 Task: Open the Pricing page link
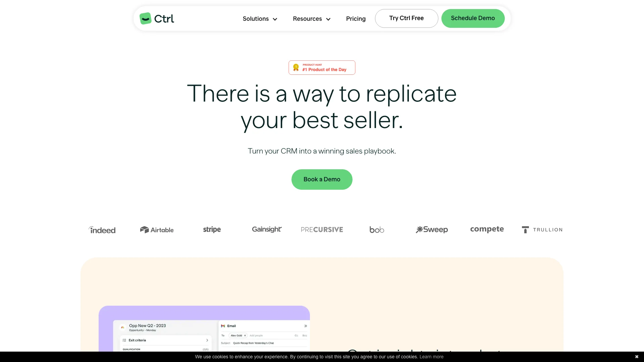point(356,18)
